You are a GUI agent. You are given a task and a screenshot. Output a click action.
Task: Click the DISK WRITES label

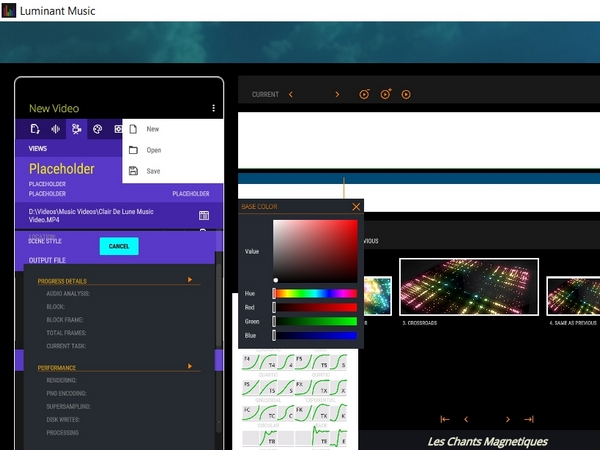pyautogui.click(x=63, y=419)
